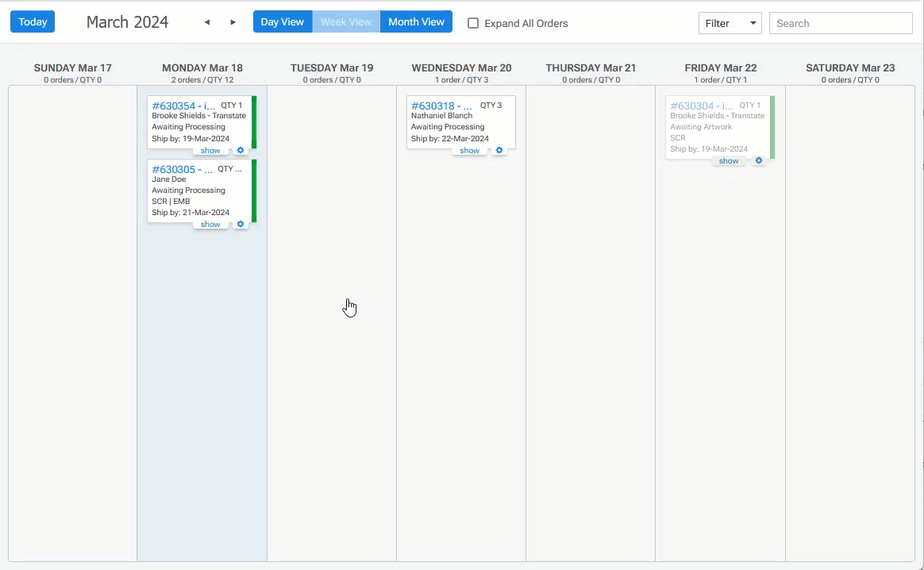Open order link #630304

pyautogui.click(x=702, y=106)
